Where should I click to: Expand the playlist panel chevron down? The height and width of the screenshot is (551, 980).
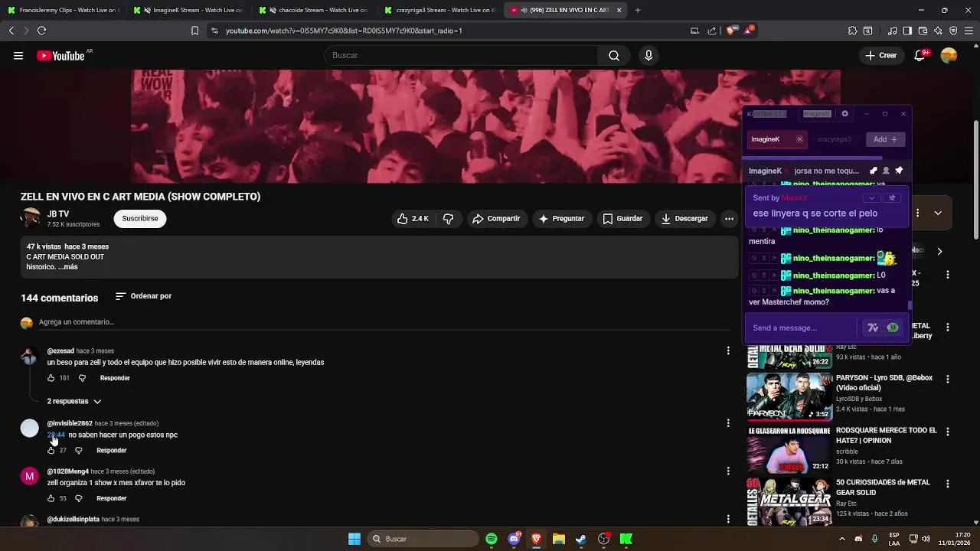tap(938, 213)
